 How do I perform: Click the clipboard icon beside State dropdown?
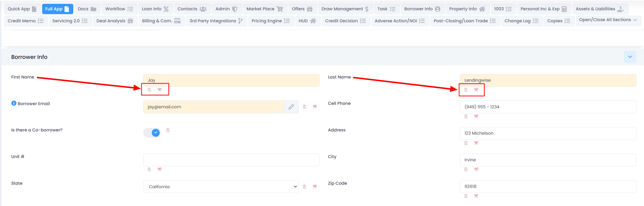coord(304,187)
